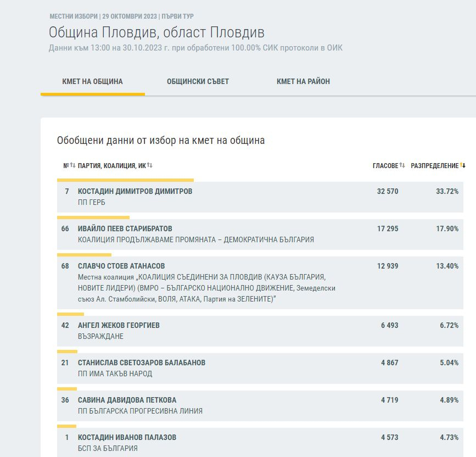Select candidate СТАНИСЛАВ СВЕТОЗАРОВ БАЛАБАНОВ

[x=142, y=363]
